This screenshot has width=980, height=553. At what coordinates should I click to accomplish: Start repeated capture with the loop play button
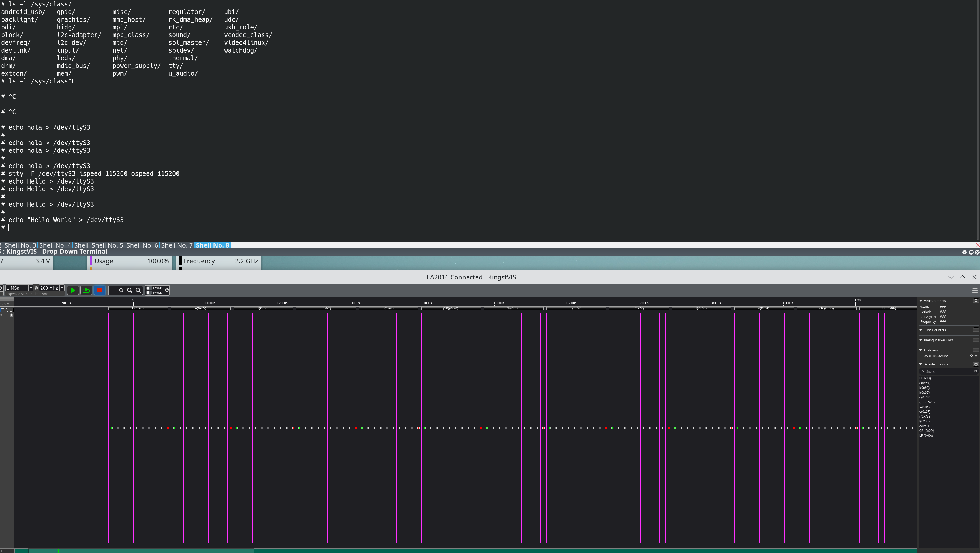[x=86, y=290]
